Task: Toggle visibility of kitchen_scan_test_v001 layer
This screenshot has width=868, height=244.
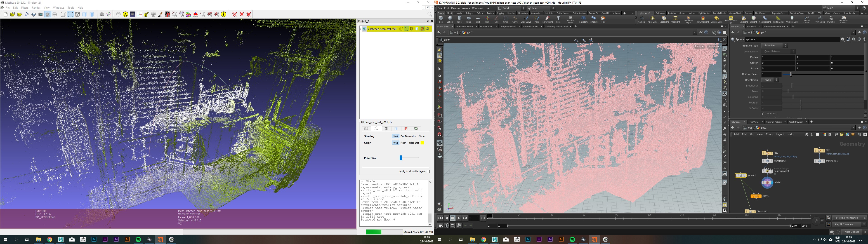Action: coord(364,29)
